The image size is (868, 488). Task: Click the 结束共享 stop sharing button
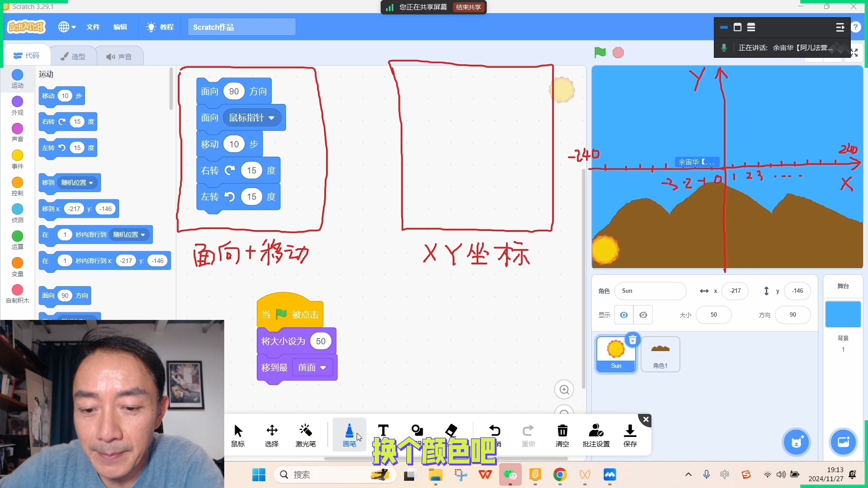click(x=468, y=7)
